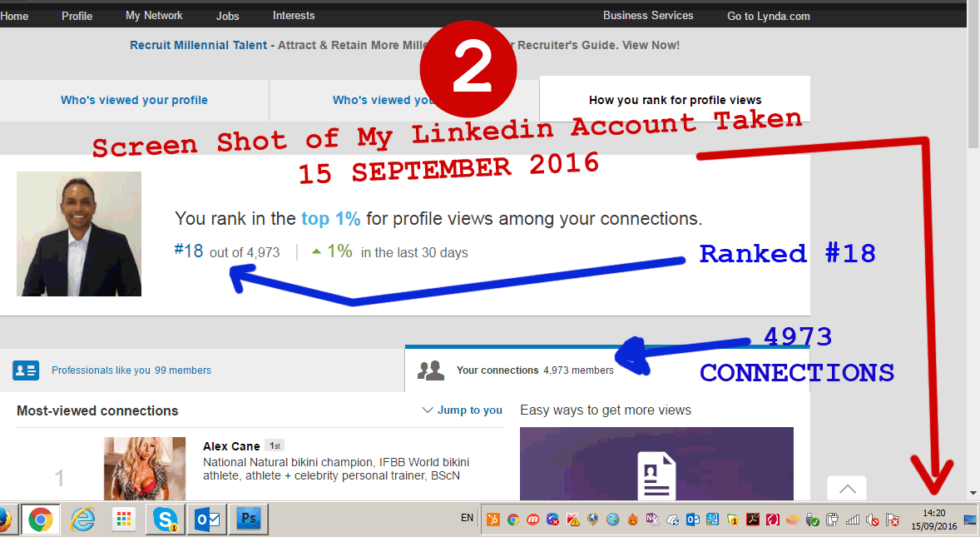Viewport: 980px width, 537px height.
Task: Click the orange flame tray icon
Action: click(632, 520)
